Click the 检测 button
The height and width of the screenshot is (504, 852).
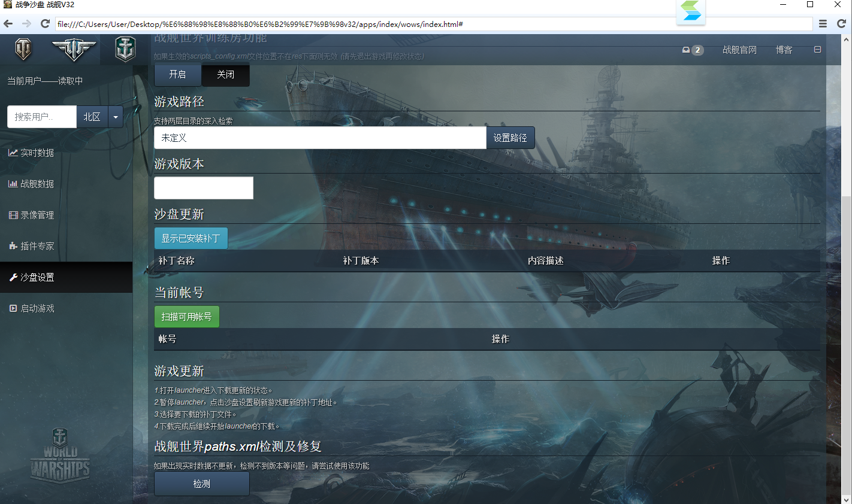click(202, 484)
